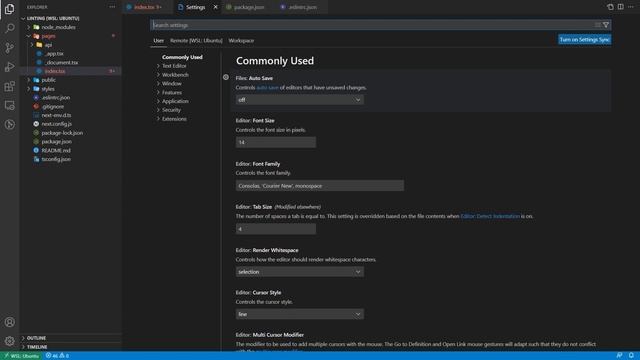Open next-env.d.ts in the explorer
640x360 pixels.
pos(56,116)
